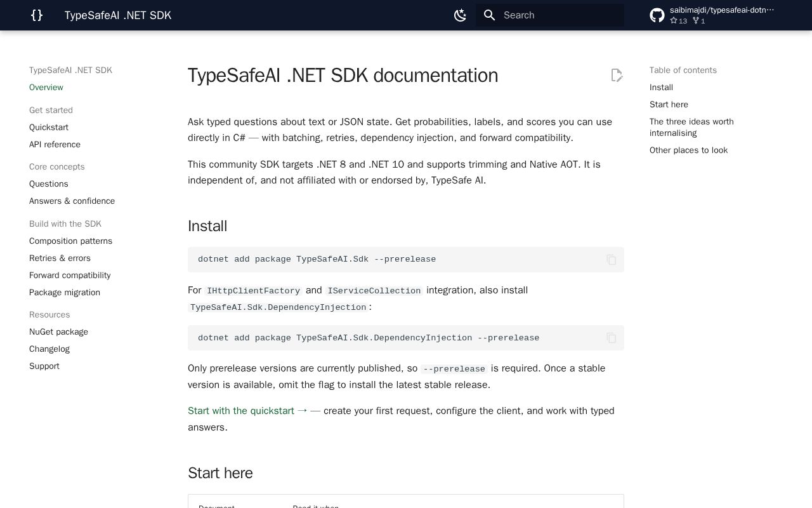Viewport: 812px width, 508px height.
Task: Go to Quickstart in sidebar
Action: [49, 128]
